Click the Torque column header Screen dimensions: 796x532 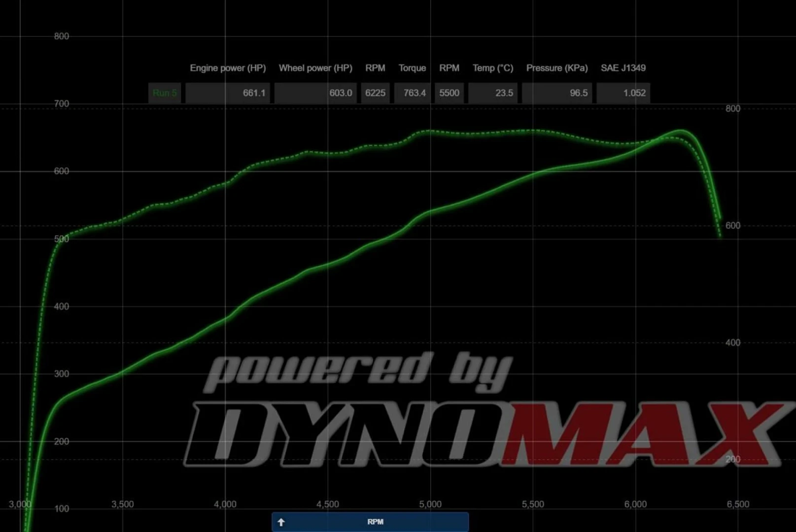[x=412, y=68]
